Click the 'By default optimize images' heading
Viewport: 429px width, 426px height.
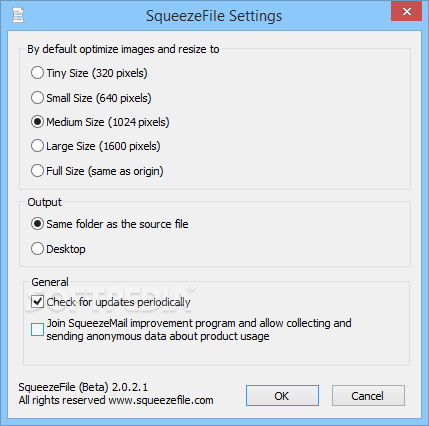pyautogui.click(x=123, y=49)
